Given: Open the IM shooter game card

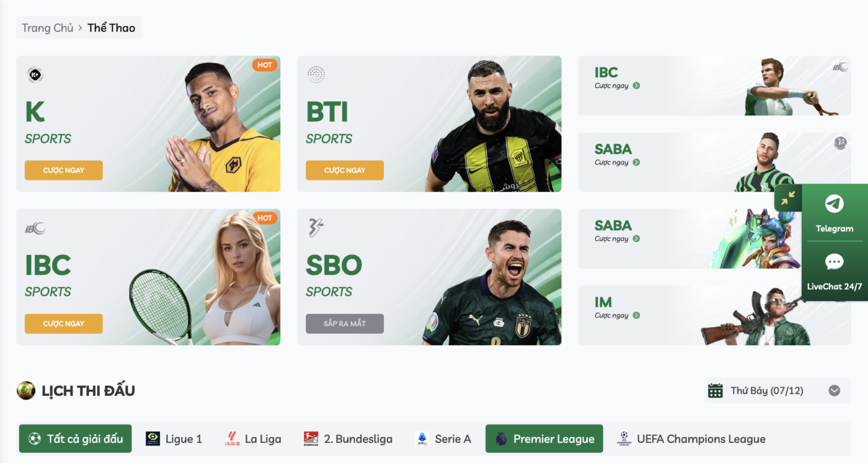Looking at the screenshot, I should tap(714, 315).
